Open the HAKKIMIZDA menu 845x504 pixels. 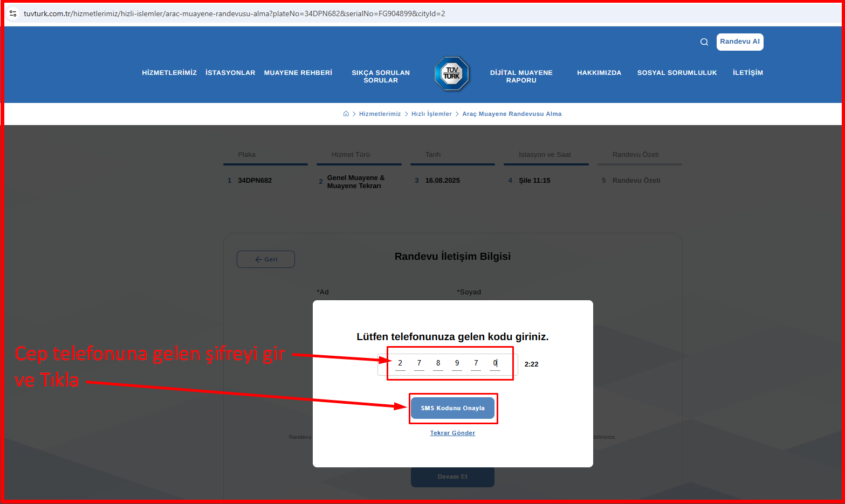[599, 73]
